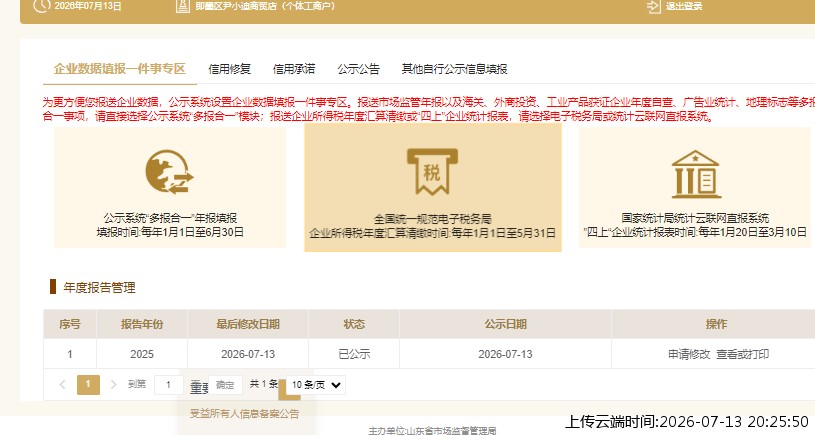Click 退出登录 to log out

click(683, 6)
